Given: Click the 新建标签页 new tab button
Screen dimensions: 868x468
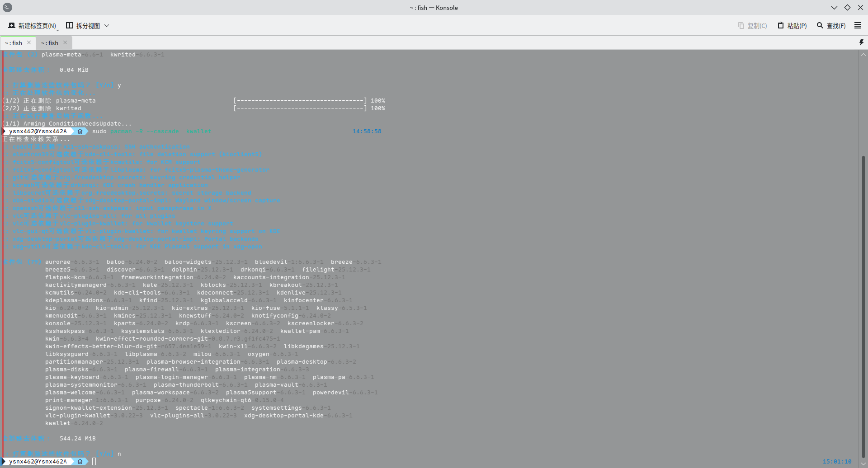Looking at the screenshot, I should pos(32,26).
